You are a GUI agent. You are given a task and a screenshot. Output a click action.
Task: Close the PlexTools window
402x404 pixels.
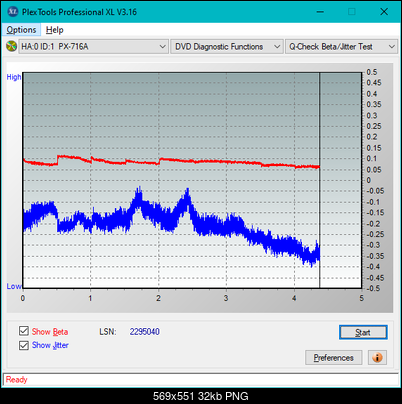pyautogui.click(x=384, y=12)
